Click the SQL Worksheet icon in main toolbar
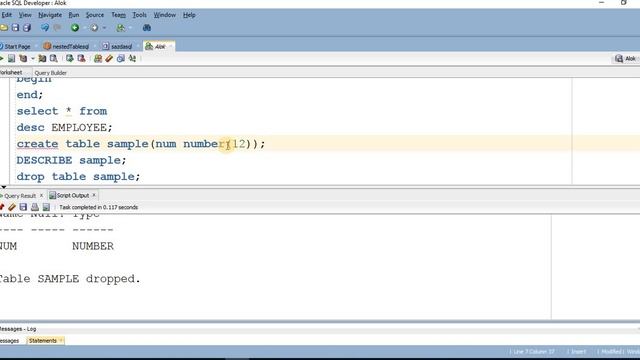The image size is (640, 360). pos(120,28)
